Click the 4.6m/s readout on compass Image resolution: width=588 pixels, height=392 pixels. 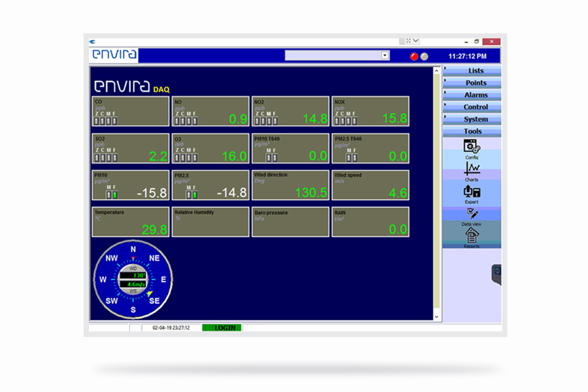pos(133,284)
